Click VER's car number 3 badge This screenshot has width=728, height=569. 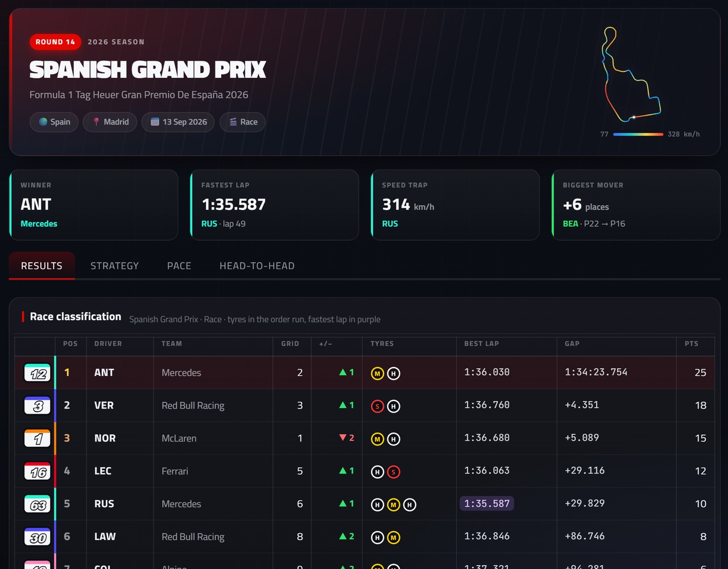pyautogui.click(x=38, y=406)
